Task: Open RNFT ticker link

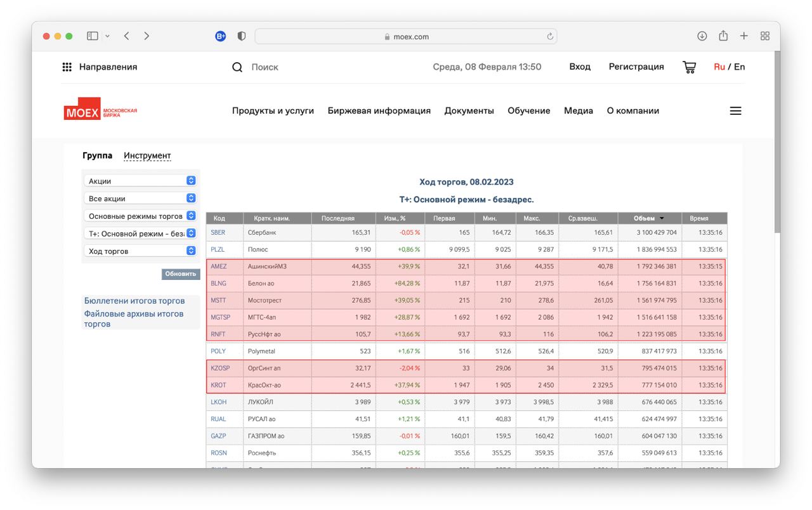Action: pyautogui.click(x=218, y=334)
